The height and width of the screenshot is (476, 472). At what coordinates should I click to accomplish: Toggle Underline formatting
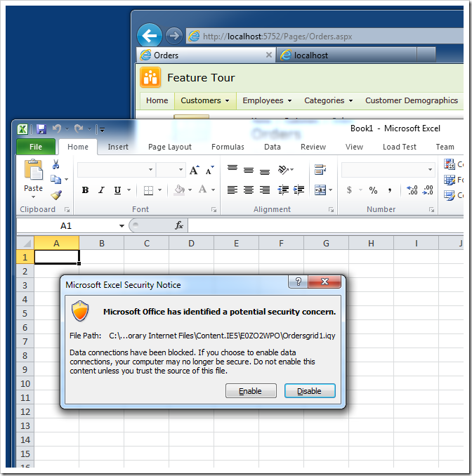click(117, 190)
